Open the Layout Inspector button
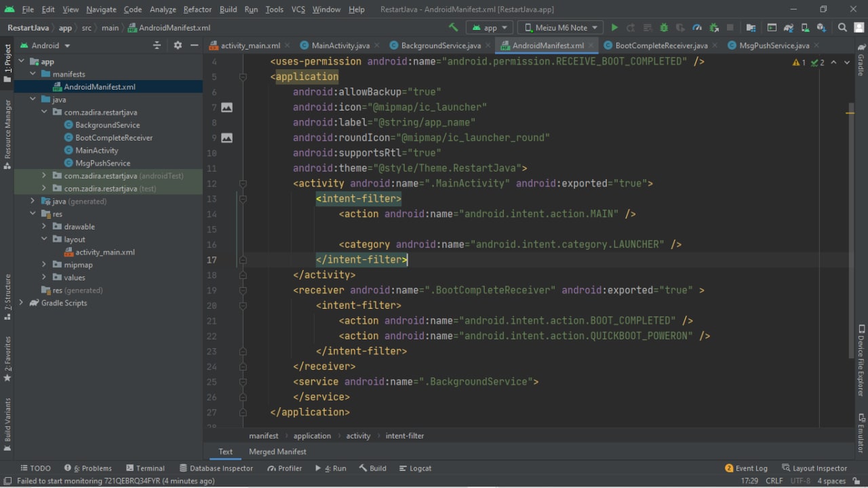Viewport: 868px width, 488px height. [x=814, y=468]
